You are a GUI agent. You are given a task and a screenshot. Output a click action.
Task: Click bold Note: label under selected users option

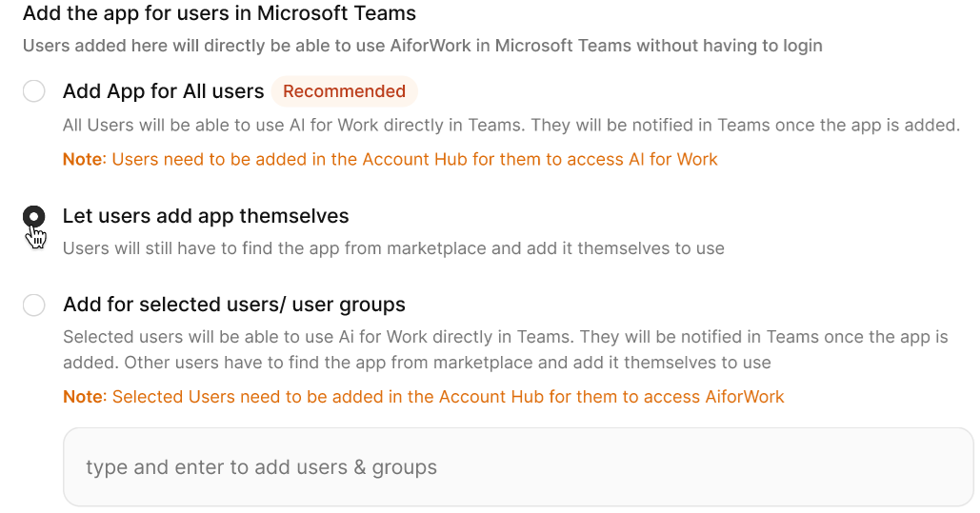click(x=85, y=397)
